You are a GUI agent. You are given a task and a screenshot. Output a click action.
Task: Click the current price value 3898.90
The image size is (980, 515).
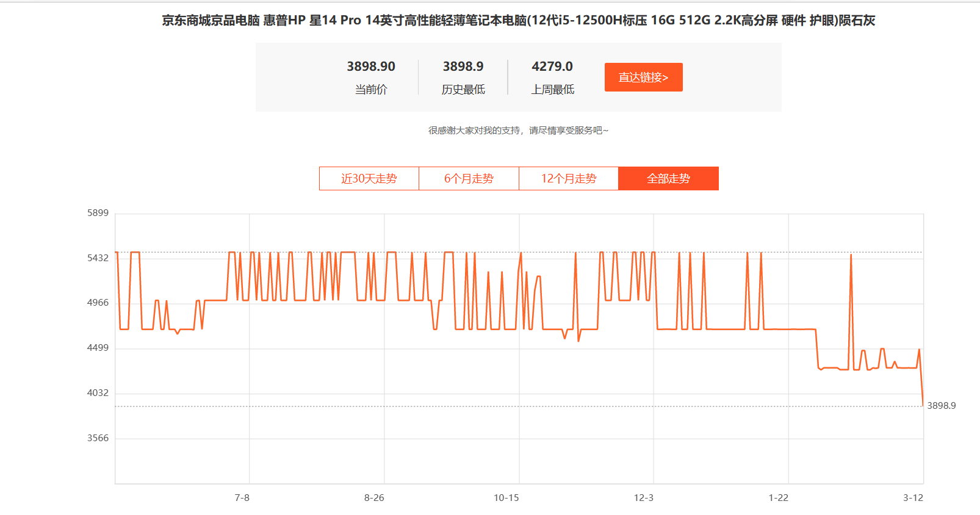point(371,67)
